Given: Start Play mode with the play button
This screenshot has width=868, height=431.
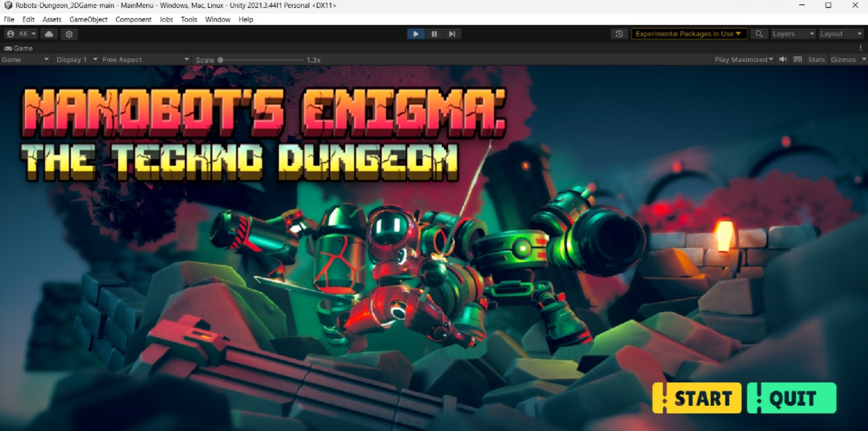Looking at the screenshot, I should 416,34.
